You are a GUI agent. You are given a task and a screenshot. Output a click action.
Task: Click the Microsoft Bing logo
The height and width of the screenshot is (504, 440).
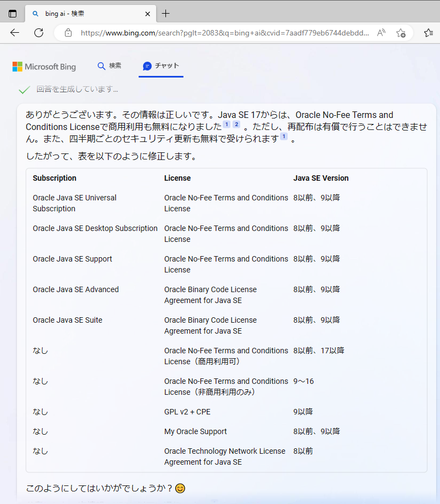point(44,66)
